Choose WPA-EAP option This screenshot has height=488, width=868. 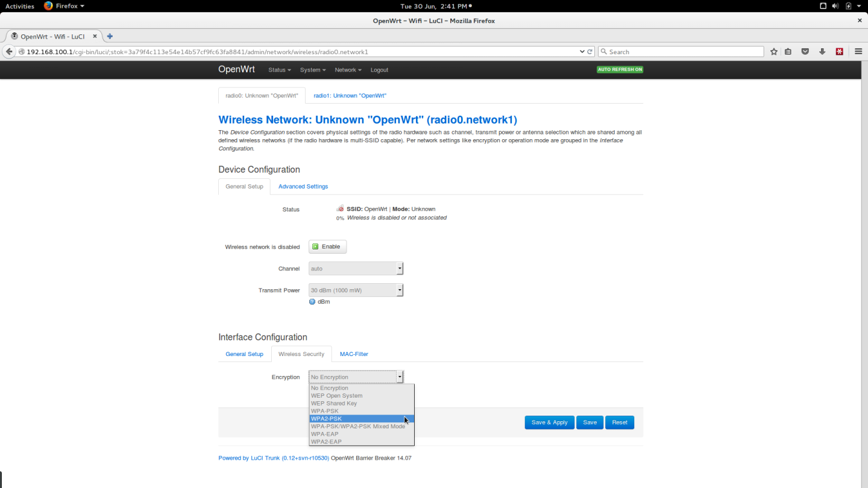[x=362, y=434]
